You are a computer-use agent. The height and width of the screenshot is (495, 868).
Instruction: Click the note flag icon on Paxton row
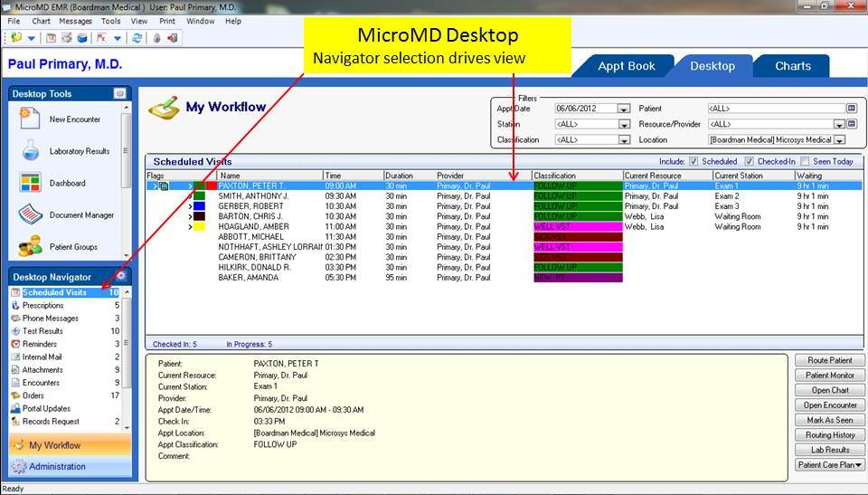[x=164, y=186]
